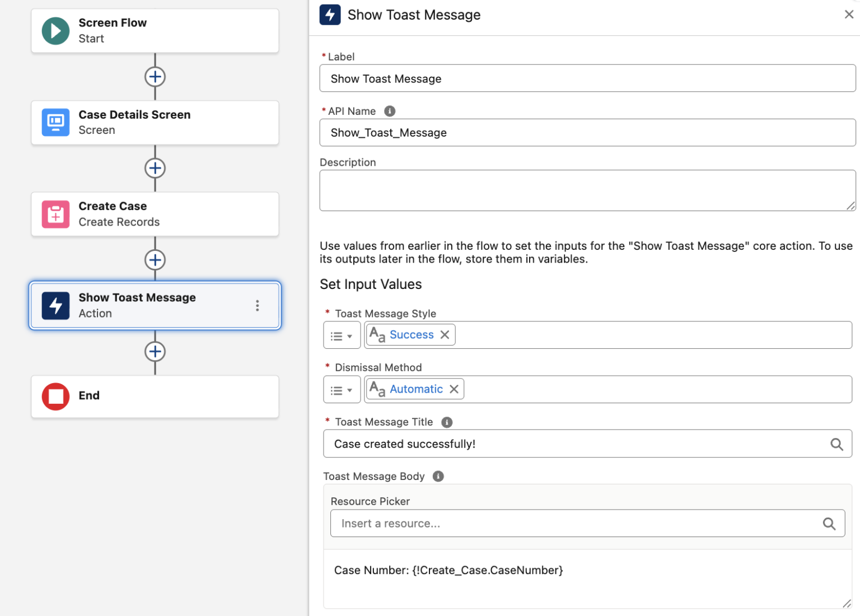Click the search icon in Resource Picker

tap(829, 524)
